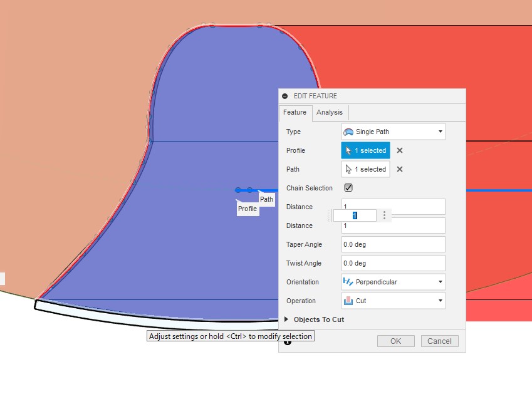
Task: Click the floating distance value box on canvas
Action: coord(355,215)
